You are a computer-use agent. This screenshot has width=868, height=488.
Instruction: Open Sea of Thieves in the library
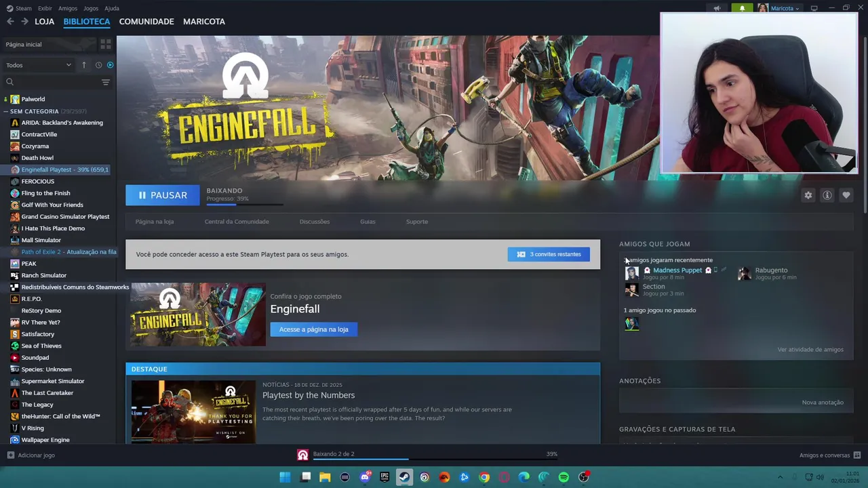pyautogui.click(x=41, y=346)
